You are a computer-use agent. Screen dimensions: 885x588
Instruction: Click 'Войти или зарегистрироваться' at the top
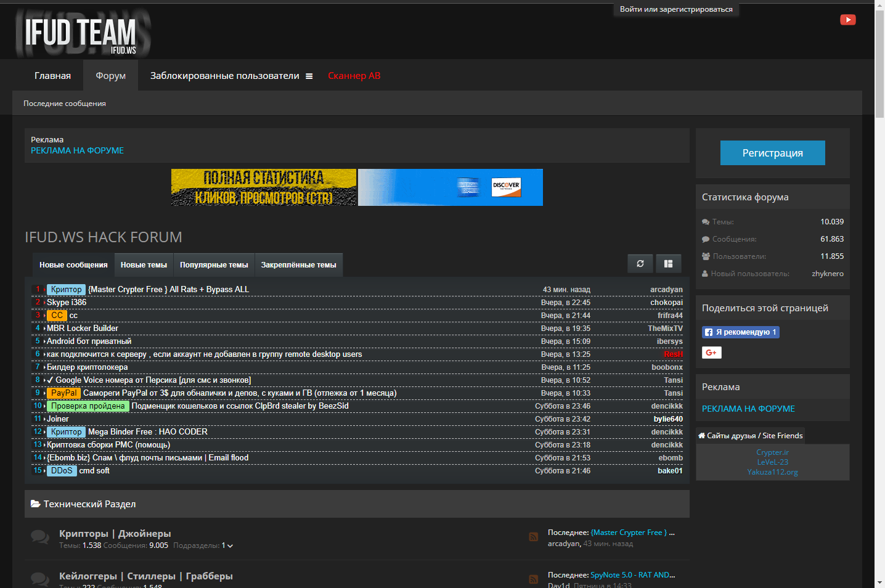tap(676, 9)
